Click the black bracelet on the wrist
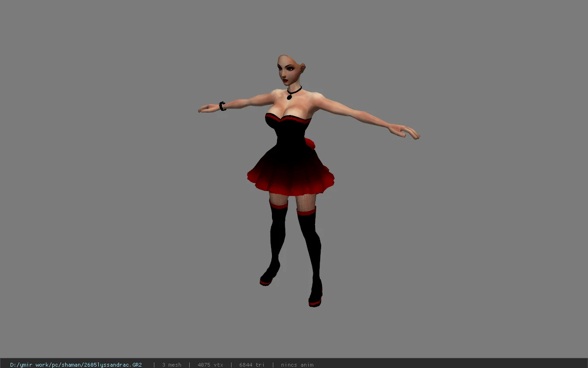 pos(222,106)
